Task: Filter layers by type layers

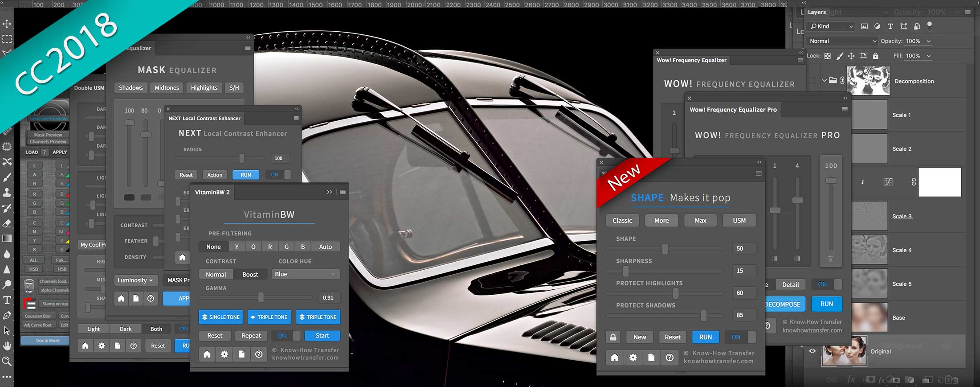Action: [890, 26]
